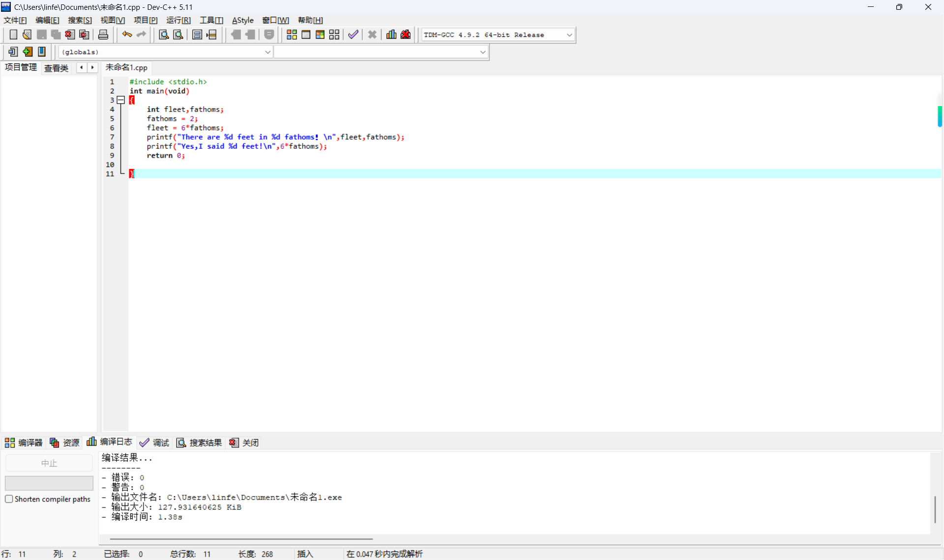Click the compile log horizontal scrollbar
The height and width of the screenshot is (560, 944).
(x=241, y=539)
